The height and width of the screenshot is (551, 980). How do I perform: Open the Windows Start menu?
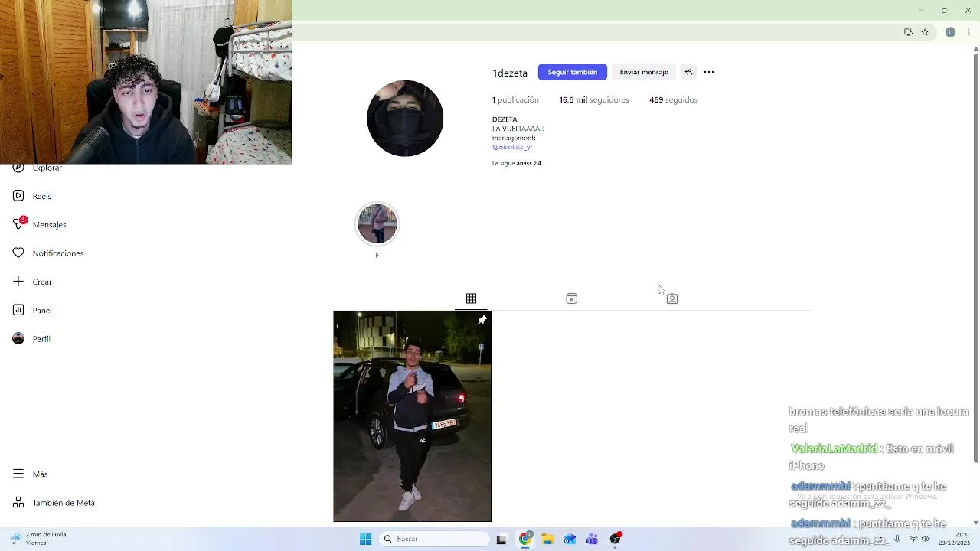pyautogui.click(x=365, y=539)
